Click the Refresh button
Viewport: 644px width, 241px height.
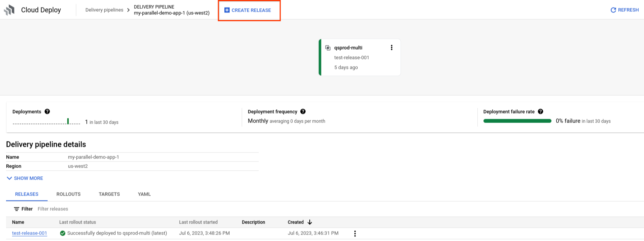click(x=624, y=10)
